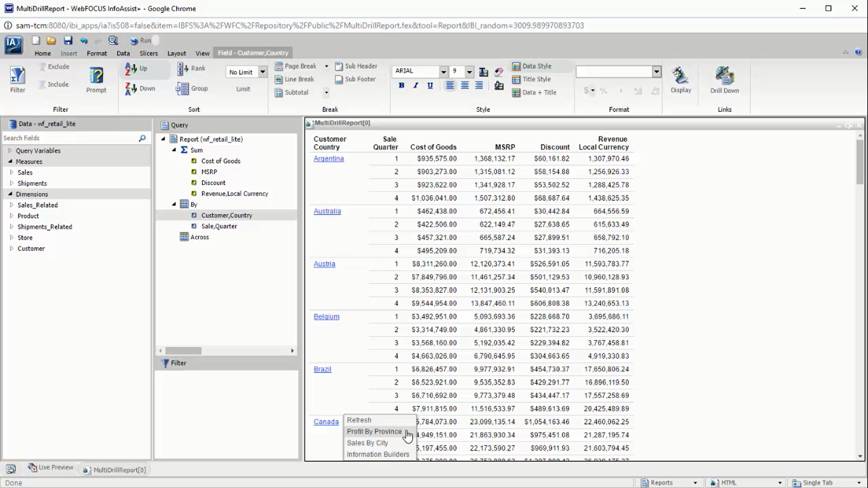Image resolution: width=868 pixels, height=488 pixels.
Task: Add a Line Break from the Break group
Action: pyautogui.click(x=295, y=79)
